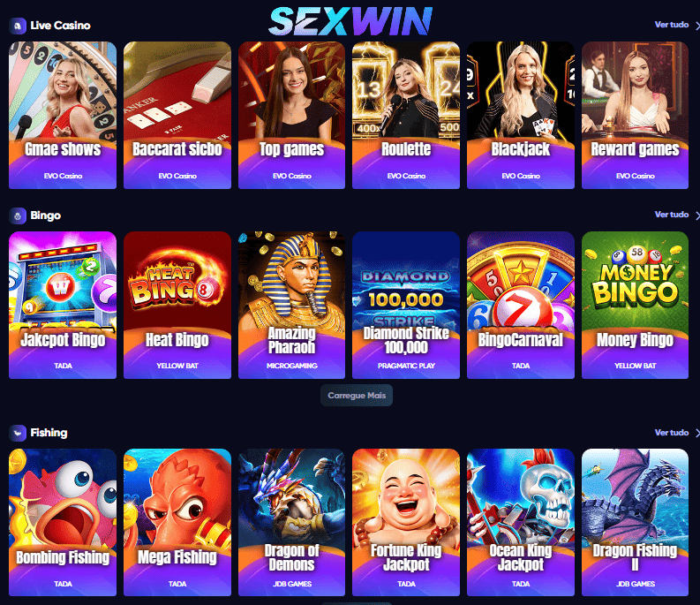
Task: Select the Gmae shows live tile
Action: click(63, 116)
